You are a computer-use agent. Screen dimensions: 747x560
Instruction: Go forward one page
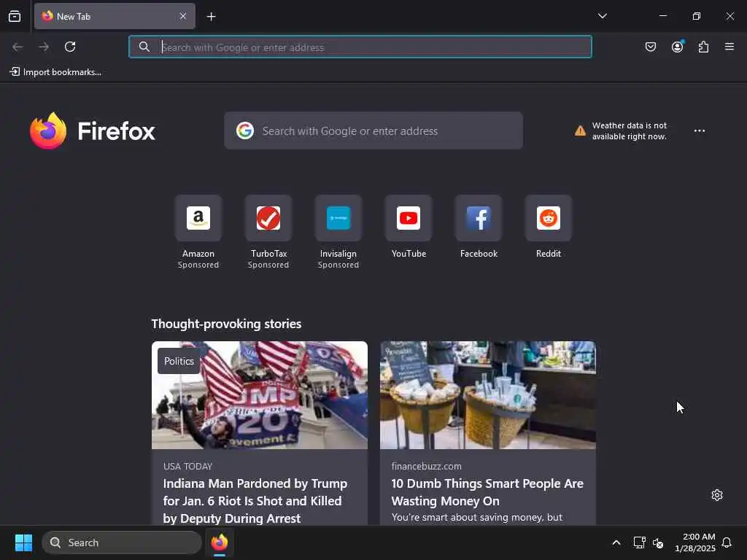pos(44,47)
